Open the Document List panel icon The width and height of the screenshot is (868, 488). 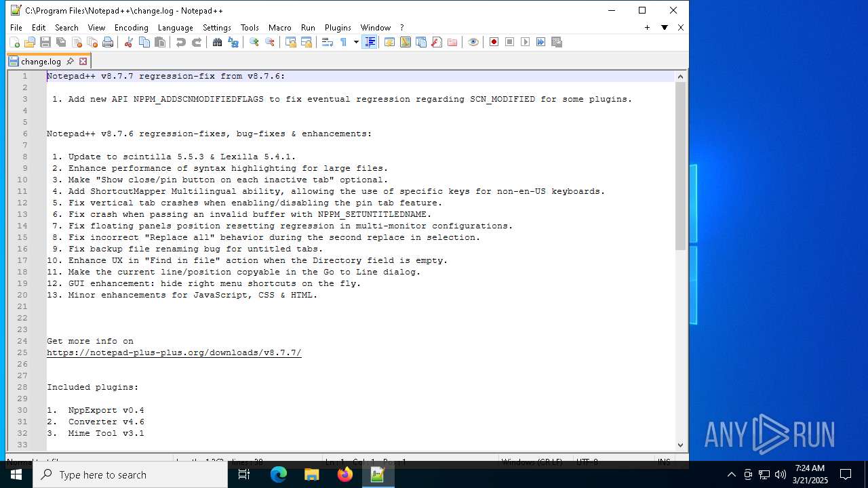coord(421,42)
